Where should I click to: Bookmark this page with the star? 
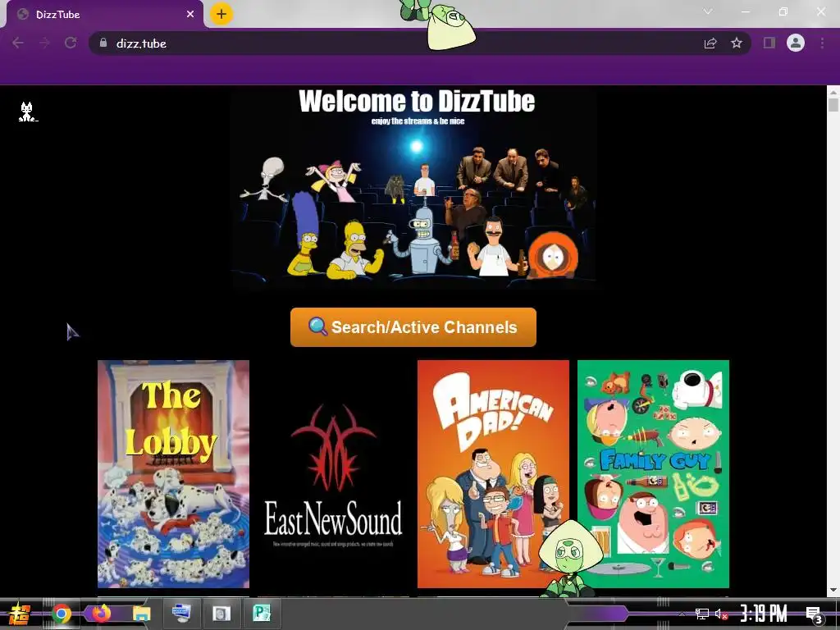coord(737,43)
